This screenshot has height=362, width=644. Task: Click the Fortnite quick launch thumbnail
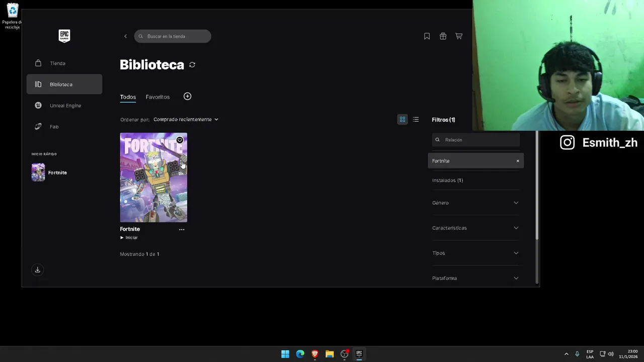pyautogui.click(x=38, y=172)
